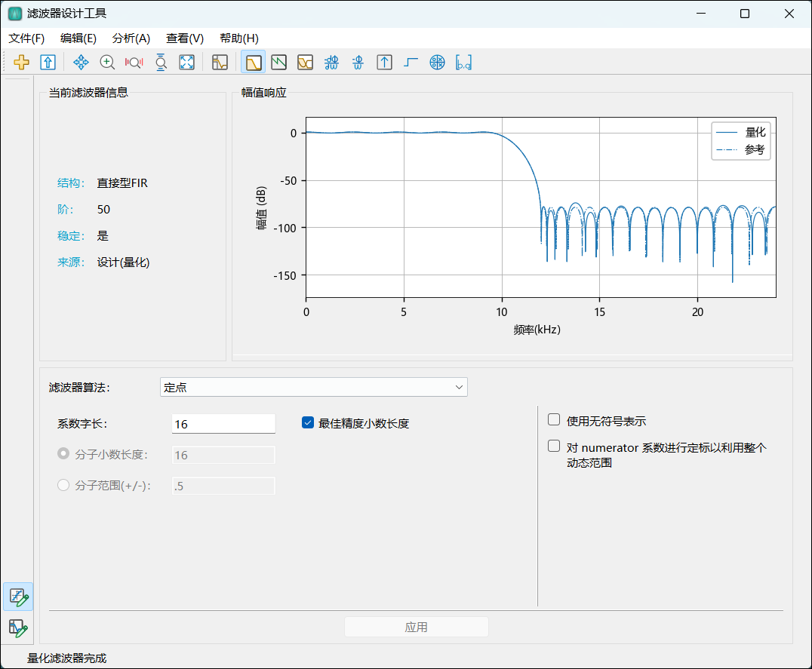The image size is (812, 669).
Task: Open the 文件(F) menu
Action: 26,38
